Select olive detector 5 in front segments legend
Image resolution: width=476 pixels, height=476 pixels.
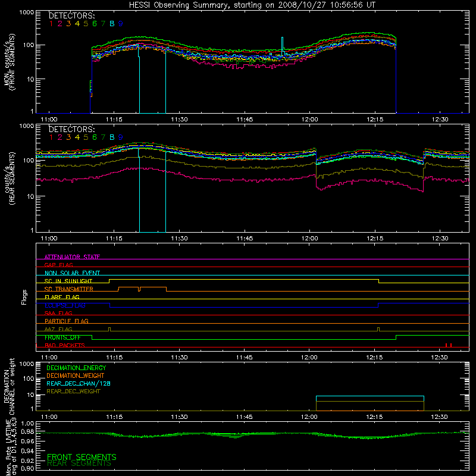coord(86,24)
